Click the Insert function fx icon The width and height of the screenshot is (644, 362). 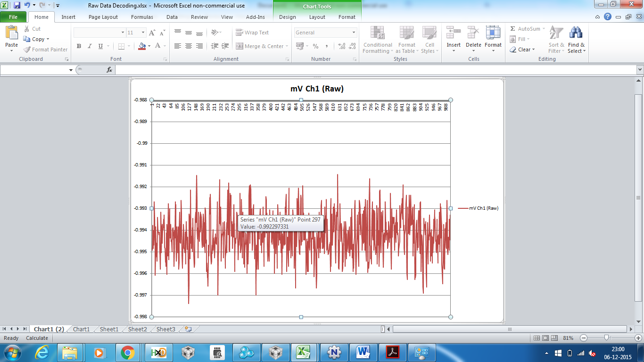click(109, 70)
